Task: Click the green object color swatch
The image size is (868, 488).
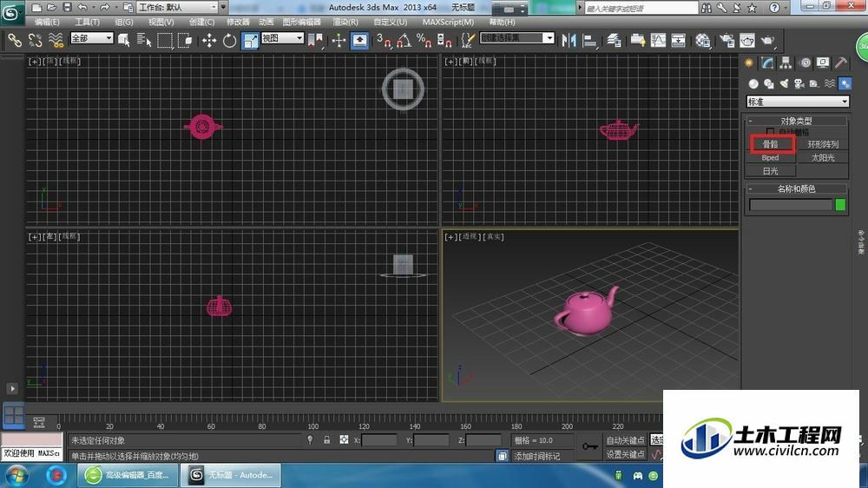Action: 839,204
